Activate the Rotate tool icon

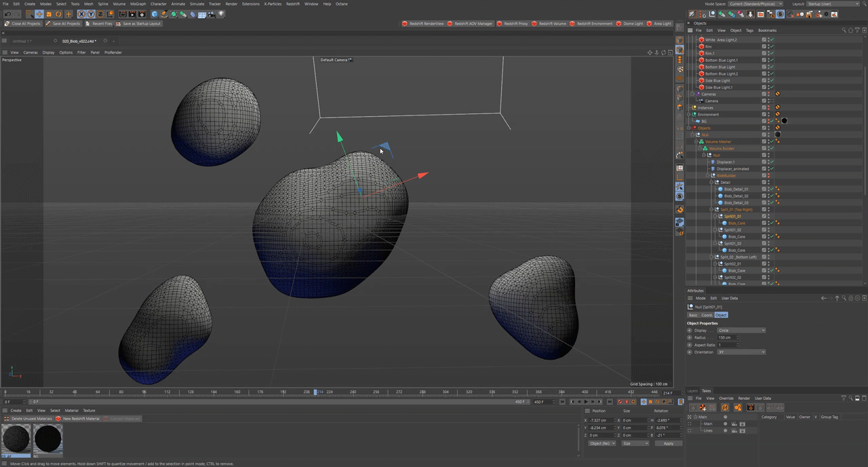click(x=58, y=14)
